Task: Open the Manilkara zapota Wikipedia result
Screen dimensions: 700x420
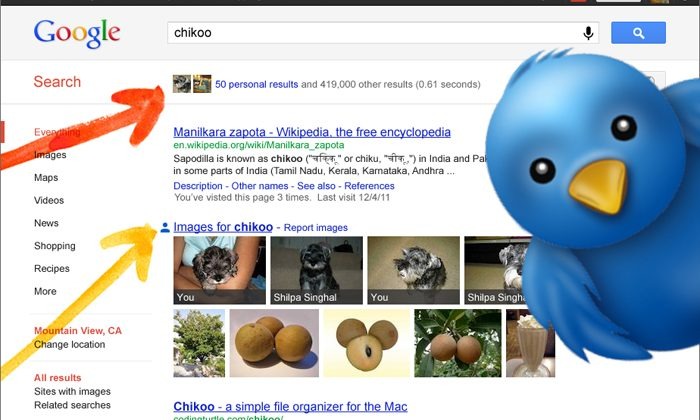Action: click(x=312, y=132)
